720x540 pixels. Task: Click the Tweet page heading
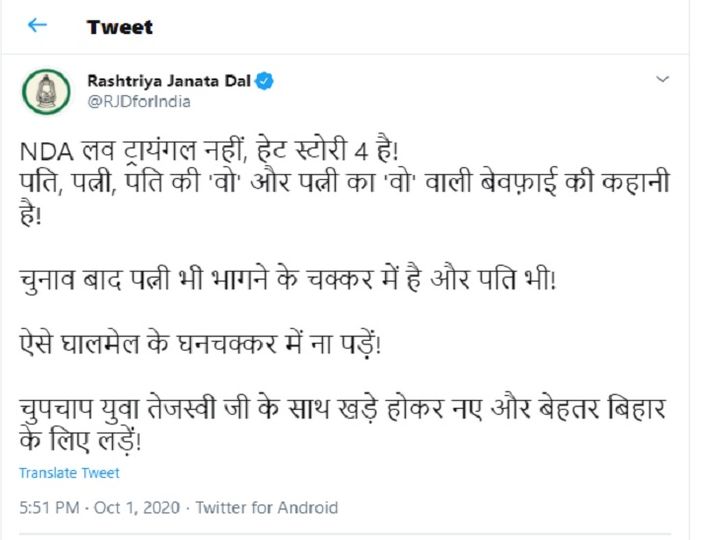point(120,27)
